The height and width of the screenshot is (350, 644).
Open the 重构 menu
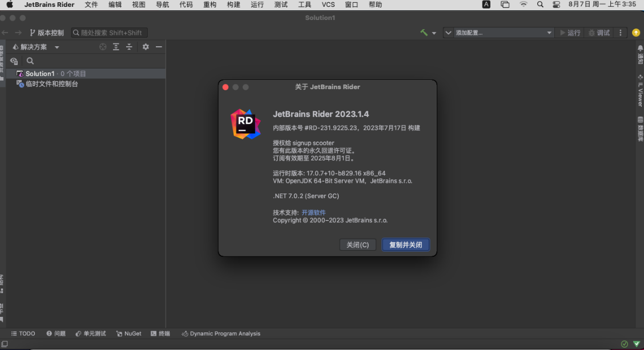pyautogui.click(x=210, y=5)
